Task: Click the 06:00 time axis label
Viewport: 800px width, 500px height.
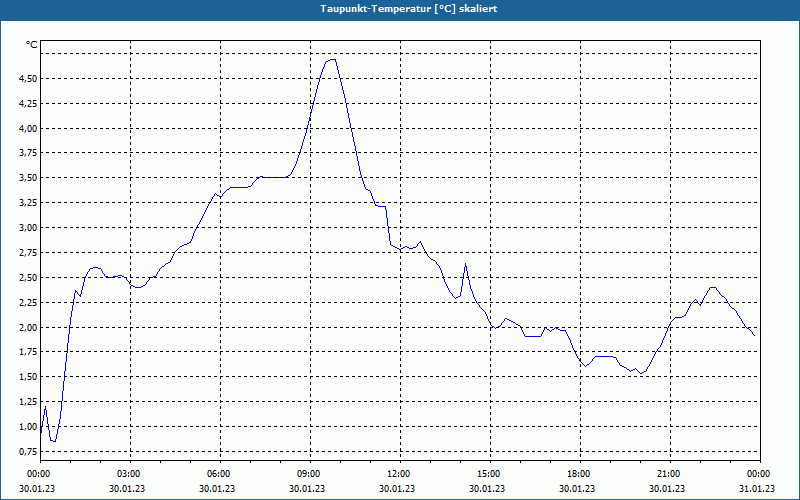Action: (220, 474)
